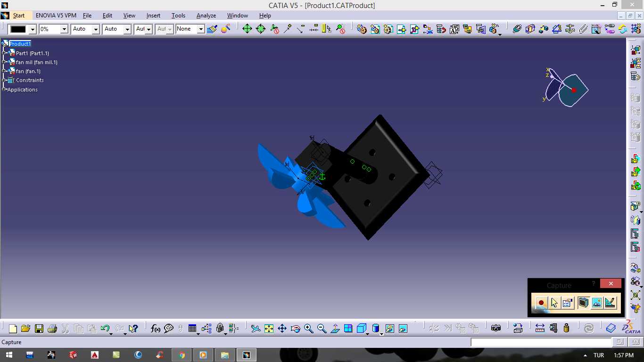The height and width of the screenshot is (362, 644).
Task: Click the TUR language indicator
Action: (x=599, y=355)
